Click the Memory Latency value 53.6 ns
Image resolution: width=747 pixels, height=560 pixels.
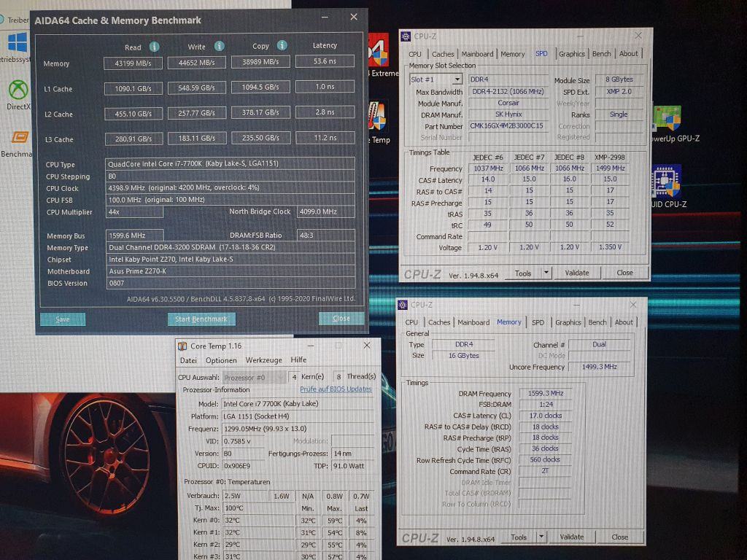coord(325,61)
